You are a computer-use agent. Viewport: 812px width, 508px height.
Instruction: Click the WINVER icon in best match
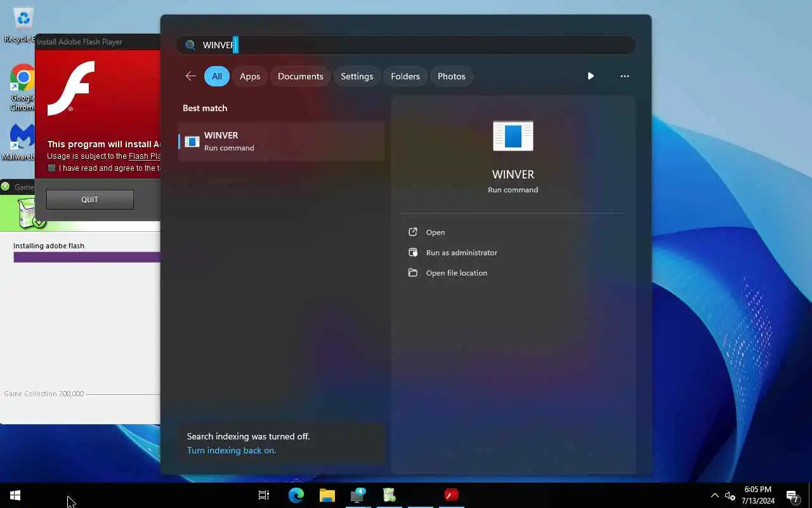pyautogui.click(x=192, y=142)
